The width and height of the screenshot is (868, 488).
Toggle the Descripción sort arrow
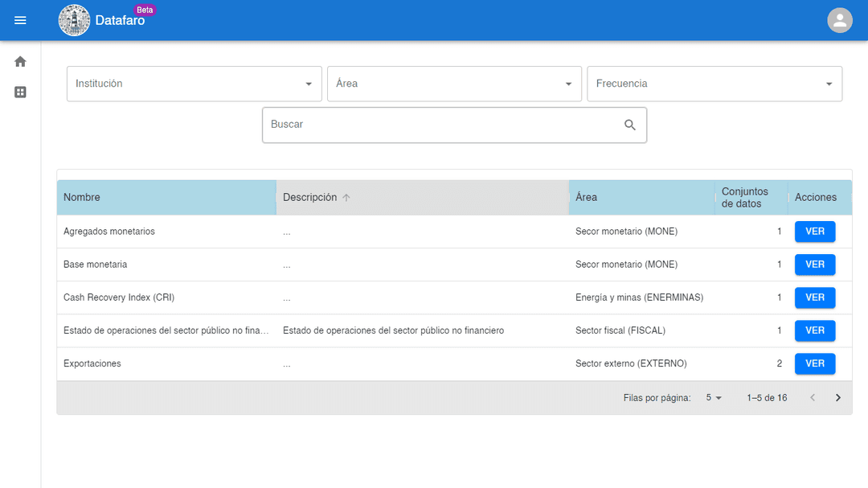(346, 198)
